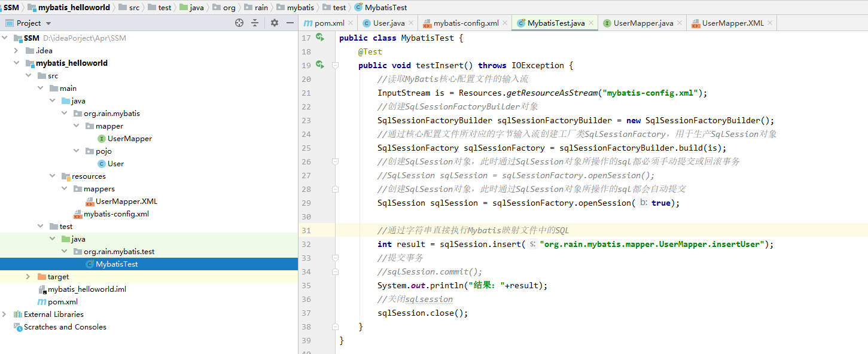This screenshot has height=354, width=868.
Task: Click the orange target folder icon
Action: (42, 277)
